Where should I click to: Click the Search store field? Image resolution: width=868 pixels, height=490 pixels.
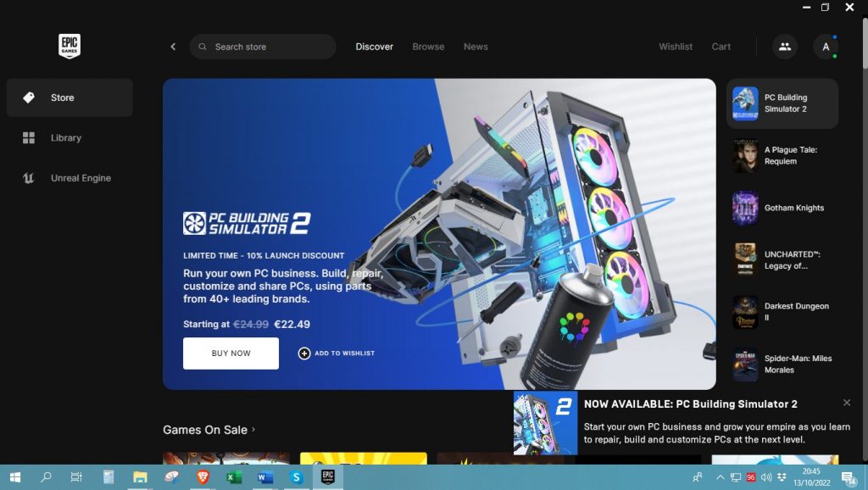263,47
